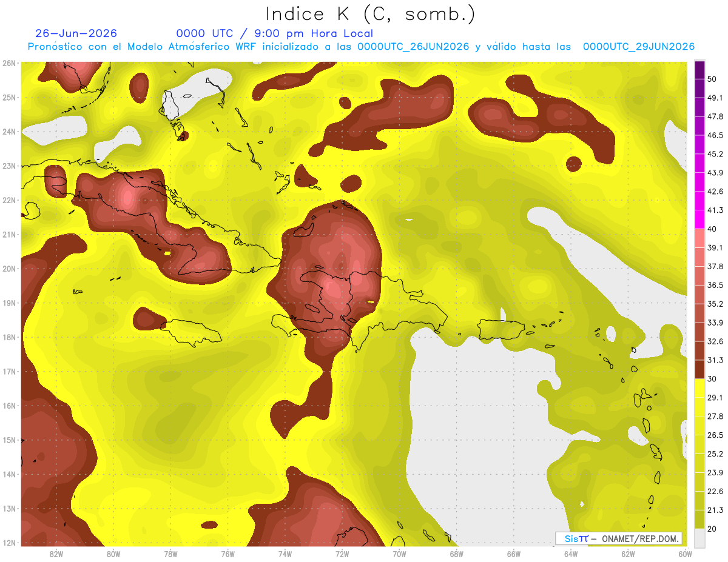
Task: Click the map title 'Indice K (C, somb.)'
Action: coord(371,14)
